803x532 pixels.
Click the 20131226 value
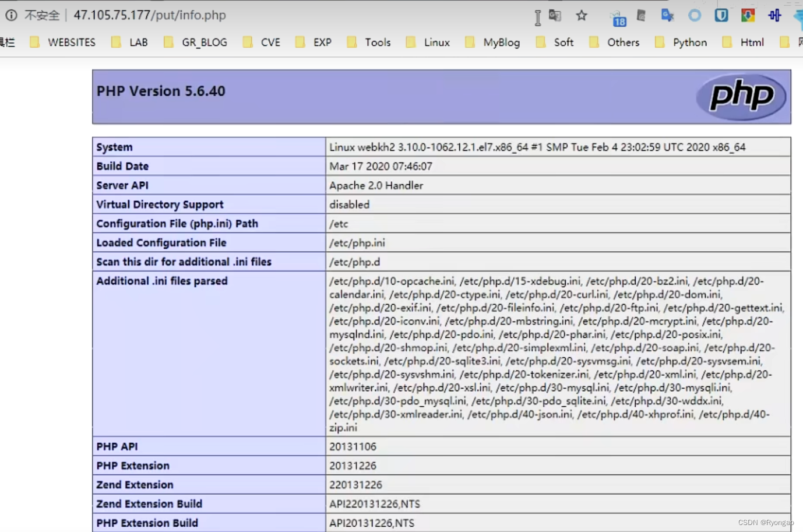(x=353, y=466)
